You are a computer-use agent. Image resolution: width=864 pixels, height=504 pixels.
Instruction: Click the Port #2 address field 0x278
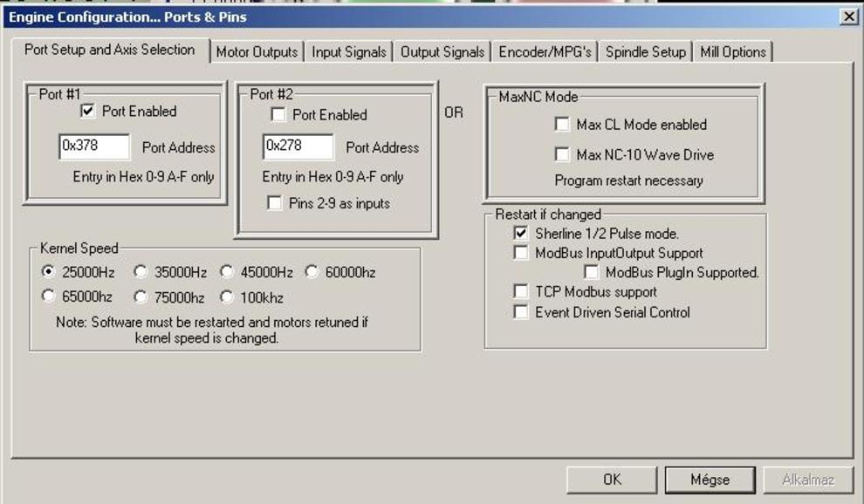tap(298, 146)
